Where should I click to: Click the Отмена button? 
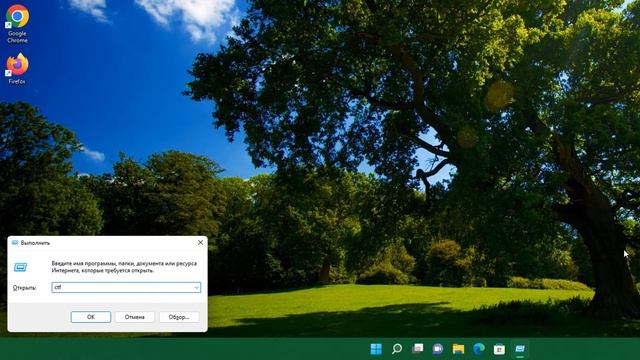[135, 317]
